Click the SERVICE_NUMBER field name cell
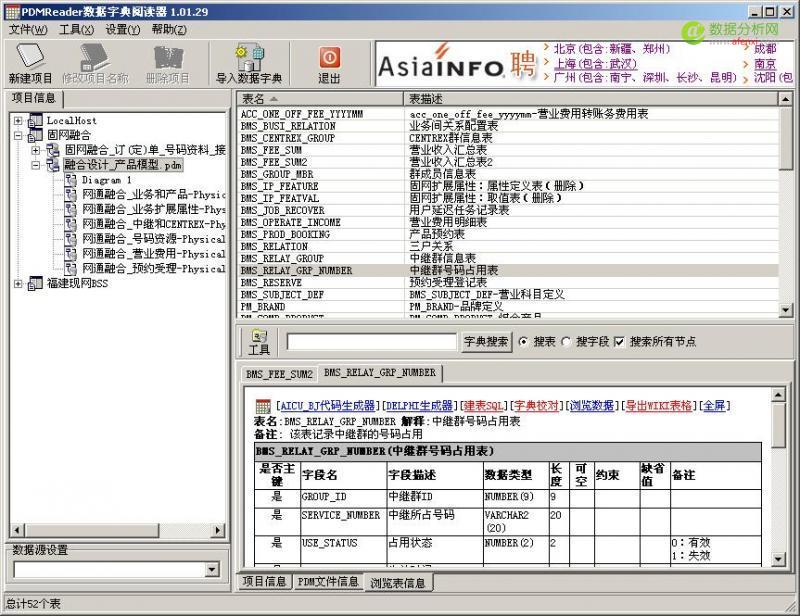The image size is (800, 616). [x=343, y=521]
